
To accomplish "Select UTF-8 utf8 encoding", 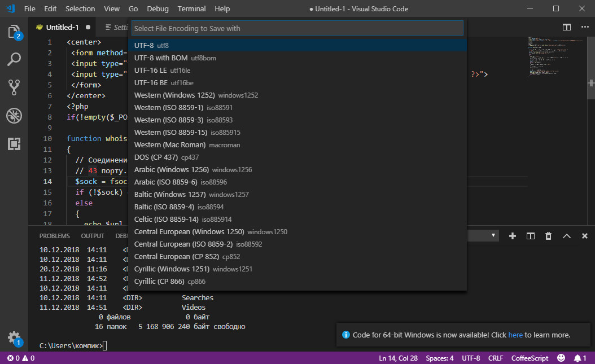I will [x=297, y=46].
